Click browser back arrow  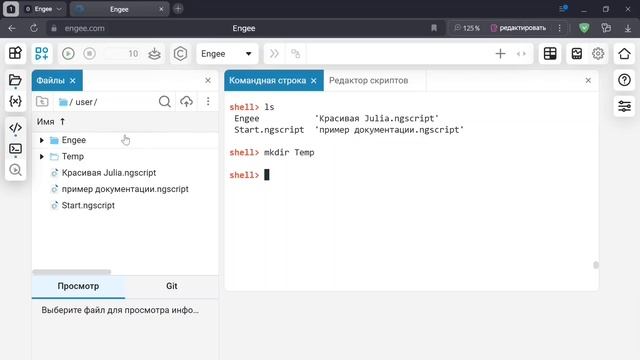coord(12,28)
